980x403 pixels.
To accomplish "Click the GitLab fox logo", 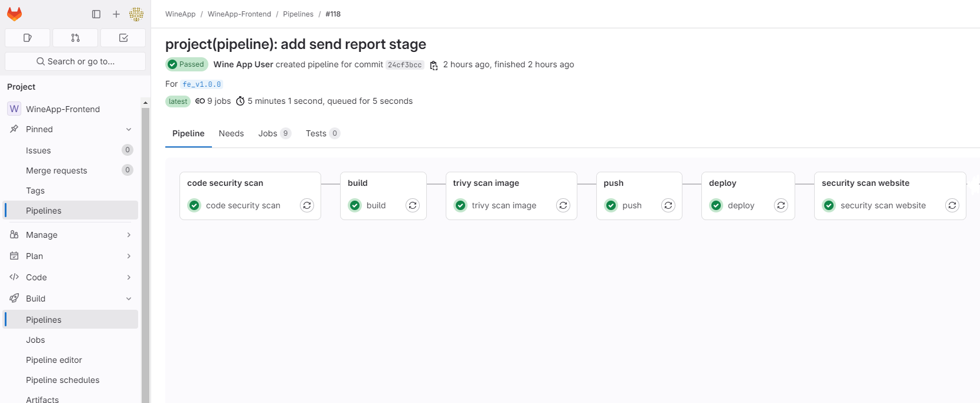I will [x=15, y=14].
